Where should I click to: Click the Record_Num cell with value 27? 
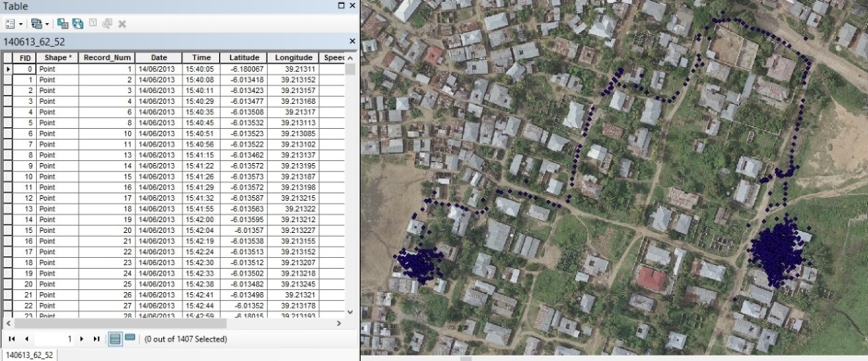click(107, 306)
